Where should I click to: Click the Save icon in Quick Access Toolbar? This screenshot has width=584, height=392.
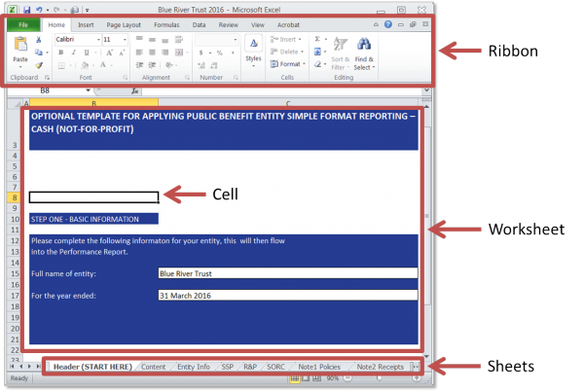(x=26, y=10)
